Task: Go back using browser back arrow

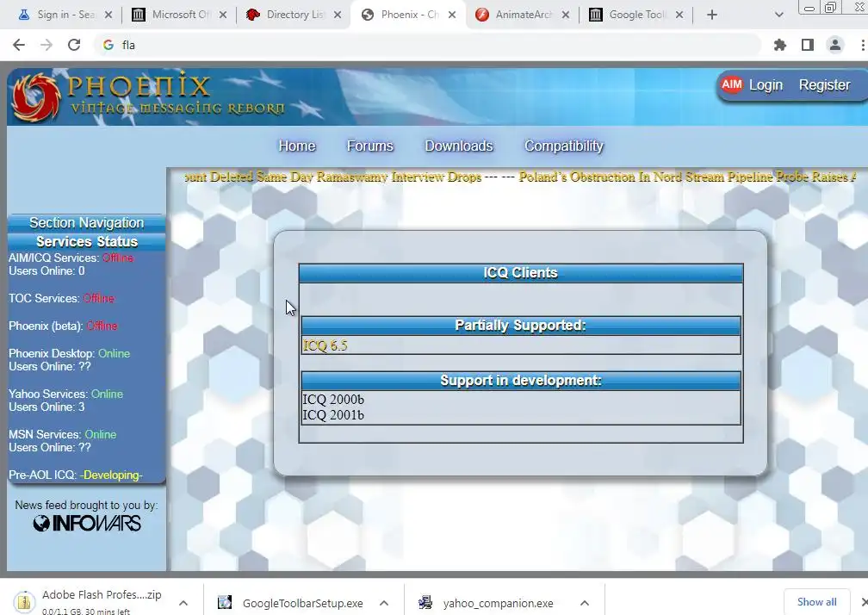Action: point(19,45)
